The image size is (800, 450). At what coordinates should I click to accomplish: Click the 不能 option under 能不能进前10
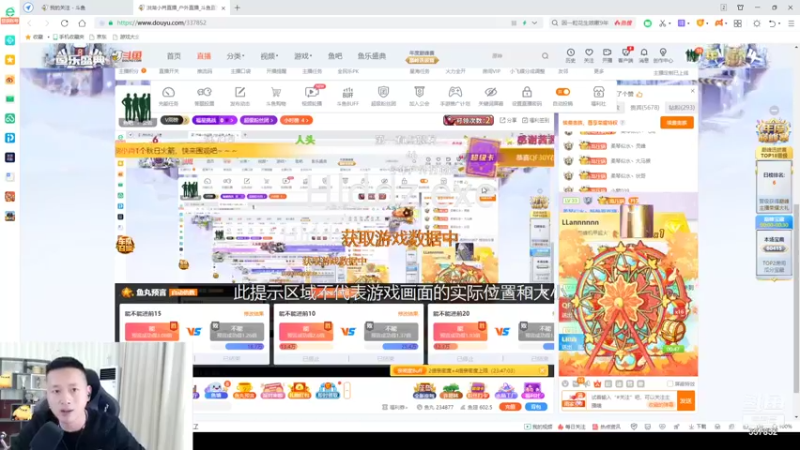(x=391, y=331)
